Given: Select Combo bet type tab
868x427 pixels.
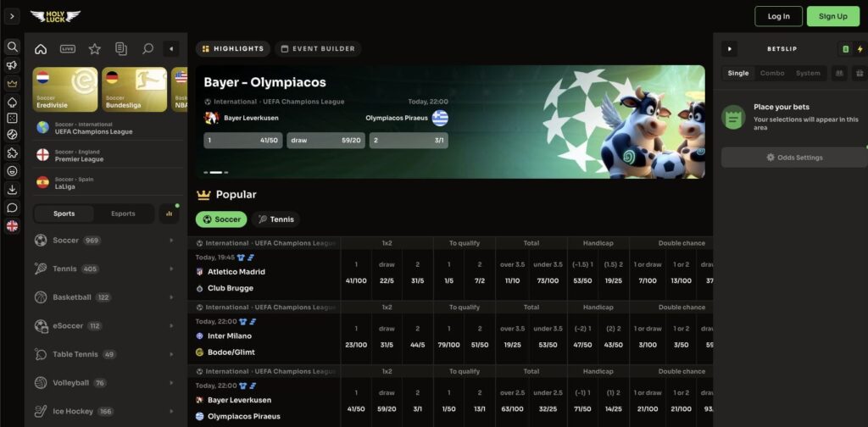Looking at the screenshot, I should (x=772, y=73).
